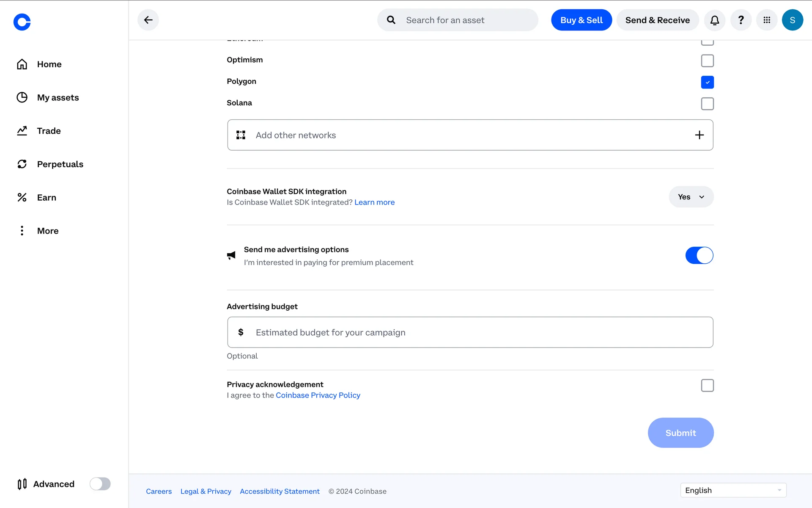This screenshot has width=812, height=508.
Task: Check the Optimism network checkbox
Action: pos(707,61)
